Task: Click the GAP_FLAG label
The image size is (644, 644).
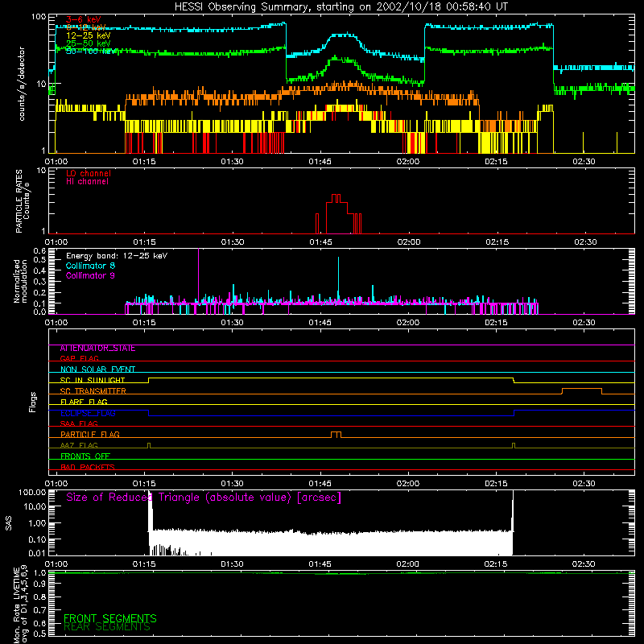Action: (79, 358)
